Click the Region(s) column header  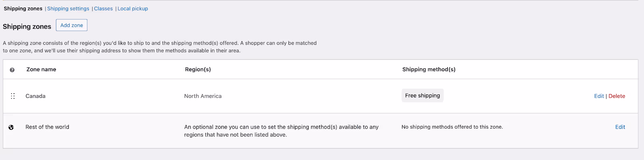(198, 70)
